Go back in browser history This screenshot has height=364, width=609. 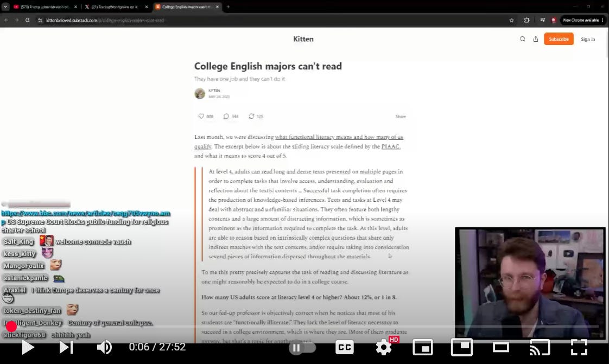pos(6,20)
